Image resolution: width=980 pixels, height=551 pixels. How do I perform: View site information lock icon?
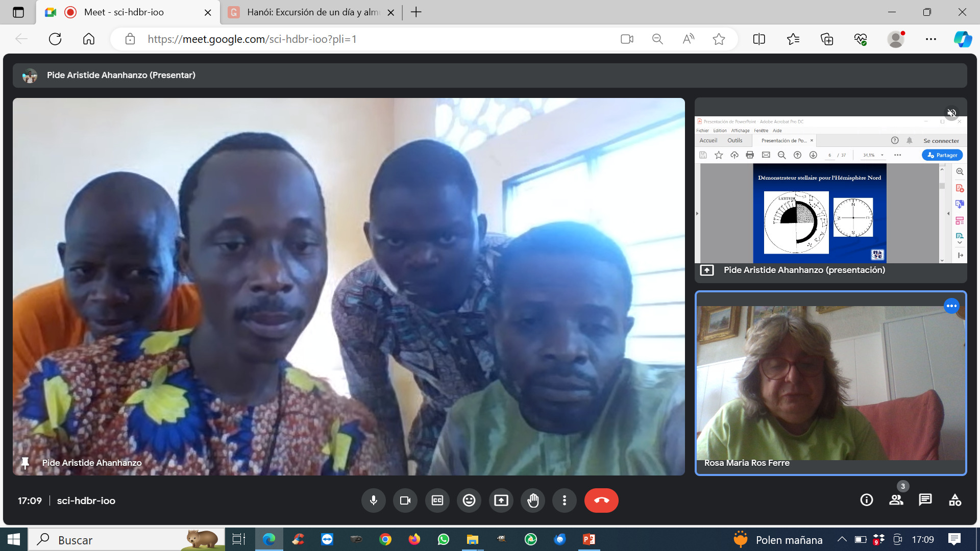coord(130,39)
